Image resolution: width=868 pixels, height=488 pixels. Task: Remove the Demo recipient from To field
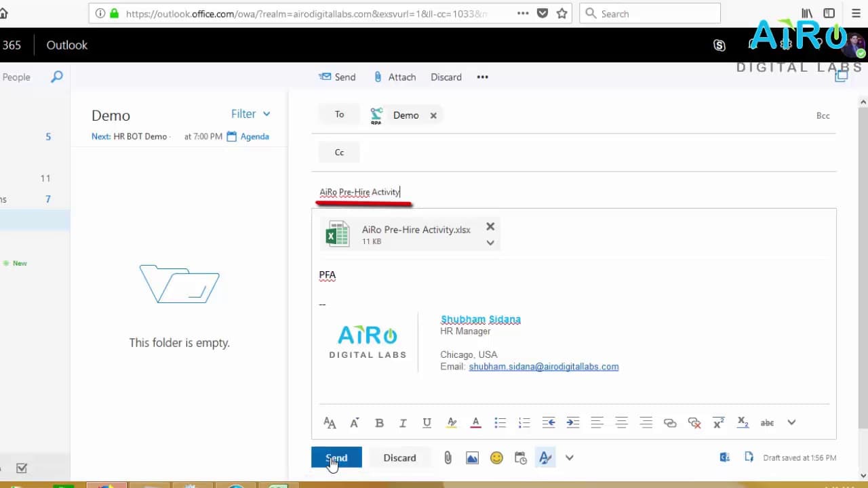[433, 115]
